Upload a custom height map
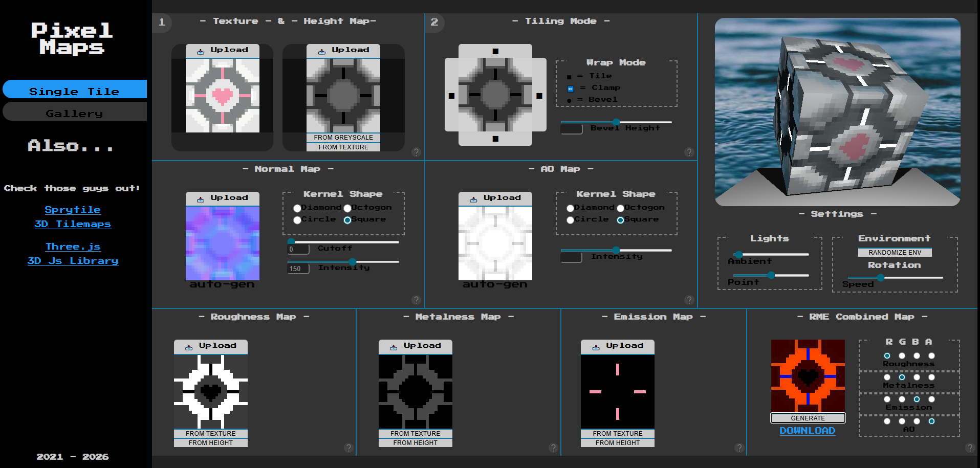980x468 pixels. [x=343, y=50]
